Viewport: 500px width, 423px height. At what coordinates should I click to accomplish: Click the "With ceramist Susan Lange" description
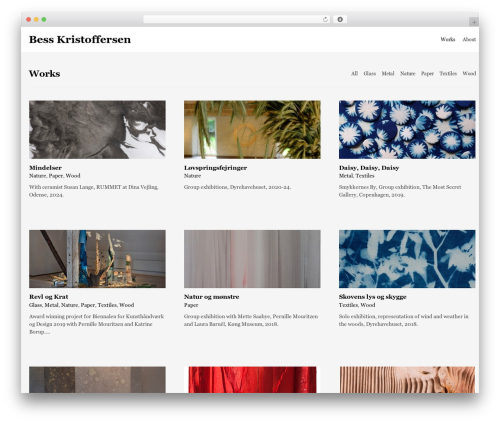[94, 191]
